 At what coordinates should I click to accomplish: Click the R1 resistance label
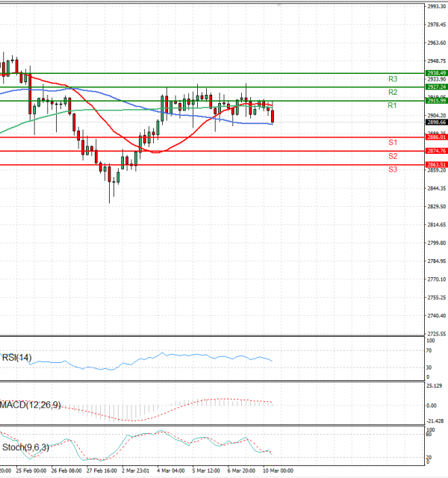392,106
